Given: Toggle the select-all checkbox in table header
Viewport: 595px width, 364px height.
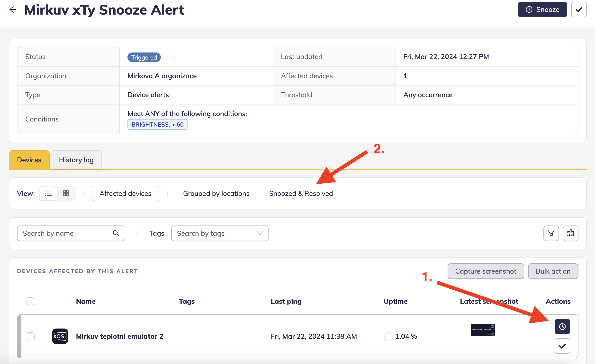Looking at the screenshot, I should [x=30, y=301].
